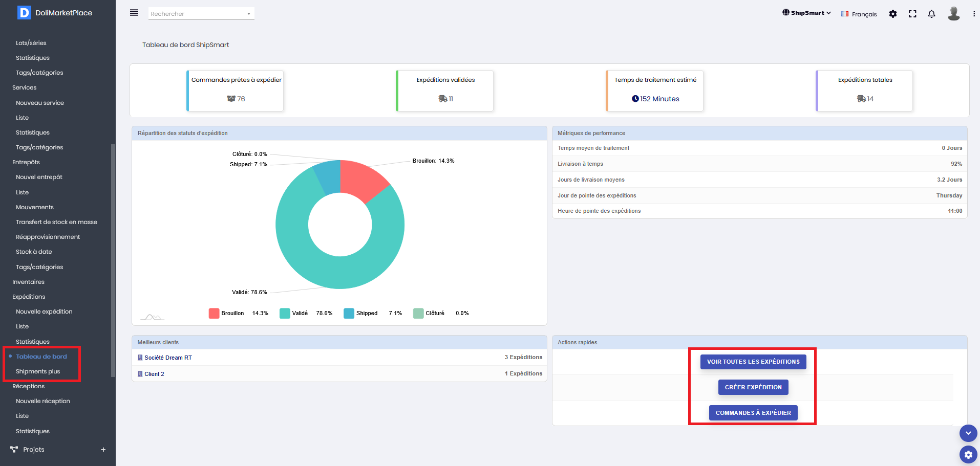
Task: Click the vertical three-dot menu icon
Action: coord(974,14)
